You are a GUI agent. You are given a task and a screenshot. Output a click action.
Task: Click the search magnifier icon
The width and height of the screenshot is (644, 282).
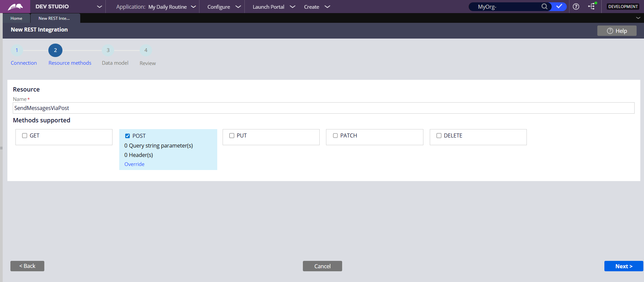click(x=544, y=6)
